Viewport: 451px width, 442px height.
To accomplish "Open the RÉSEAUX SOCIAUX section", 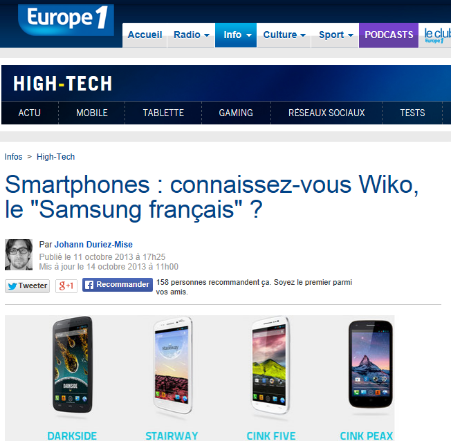I will [327, 113].
